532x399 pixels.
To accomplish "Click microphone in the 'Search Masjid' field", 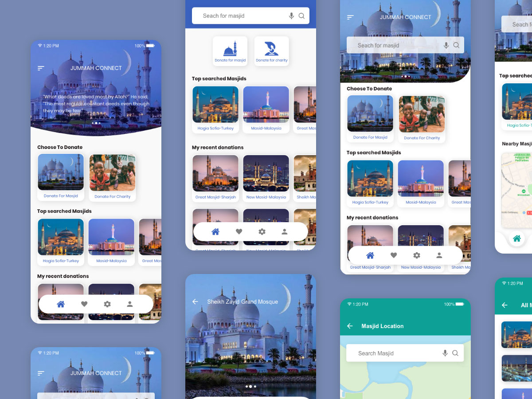I will pos(445,353).
